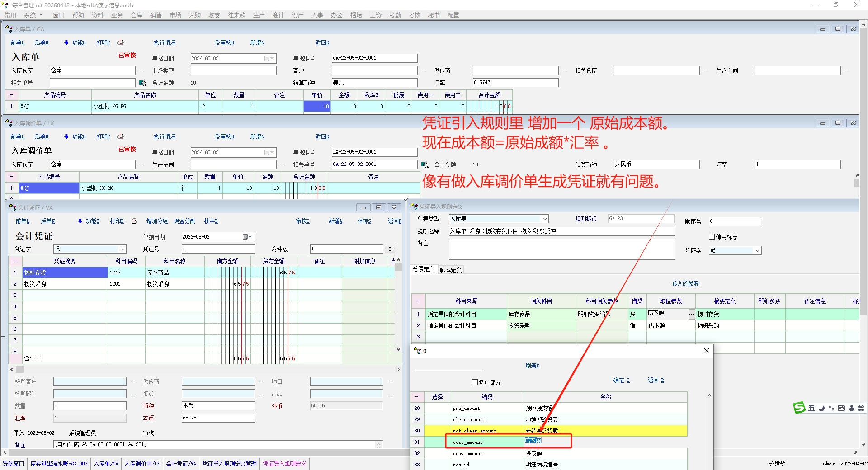Expand the 单据类型 dropdown showing 入库单
The width and height of the screenshot is (868, 470).
[x=545, y=219]
